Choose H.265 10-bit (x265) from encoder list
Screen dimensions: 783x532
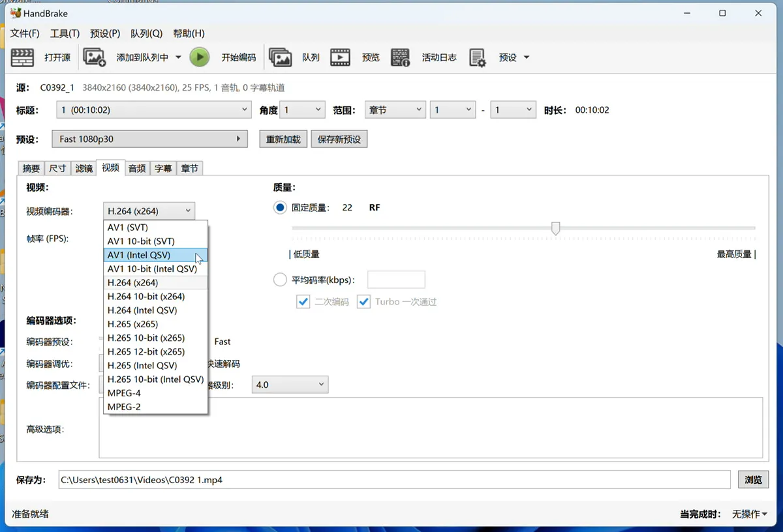(155, 338)
